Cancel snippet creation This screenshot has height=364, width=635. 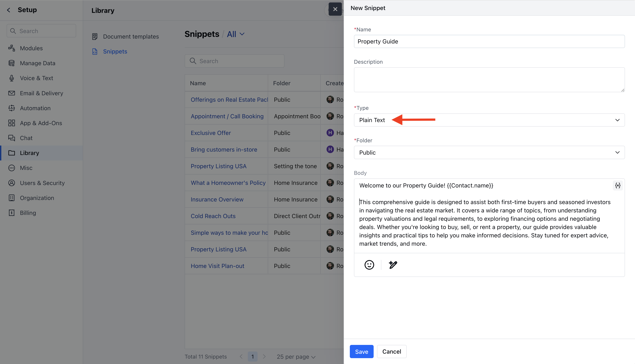click(x=392, y=352)
